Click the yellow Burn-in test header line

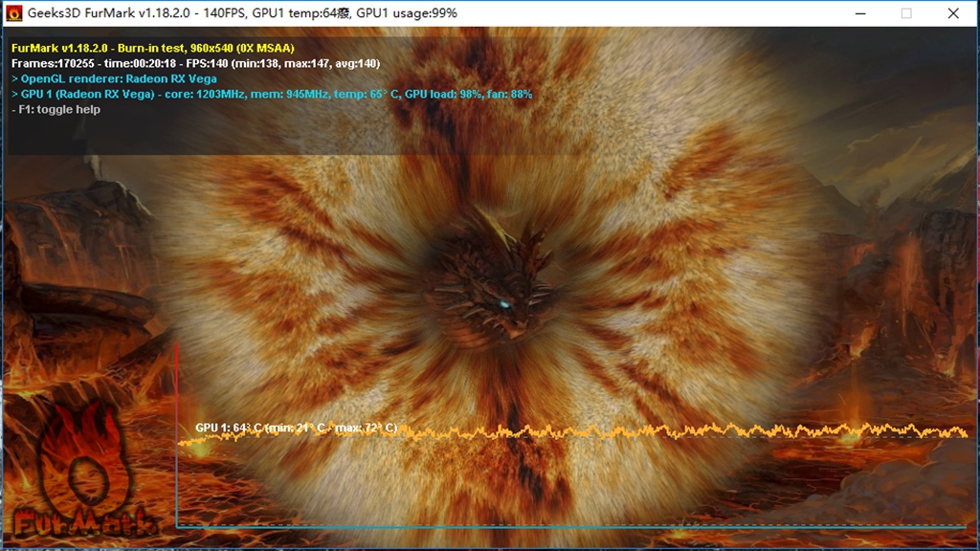[x=153, y=48]
